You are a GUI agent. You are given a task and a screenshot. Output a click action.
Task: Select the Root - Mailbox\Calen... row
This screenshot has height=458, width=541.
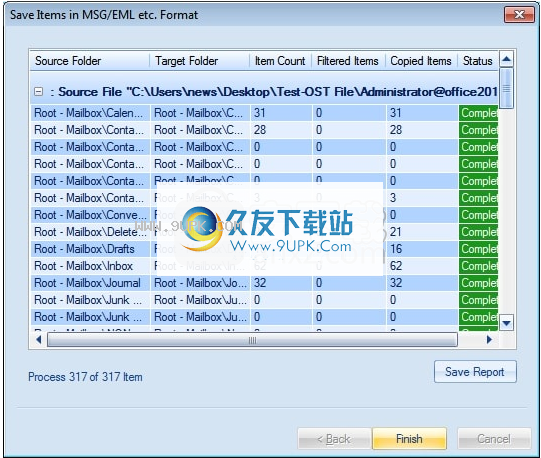[x=264, y=113]
